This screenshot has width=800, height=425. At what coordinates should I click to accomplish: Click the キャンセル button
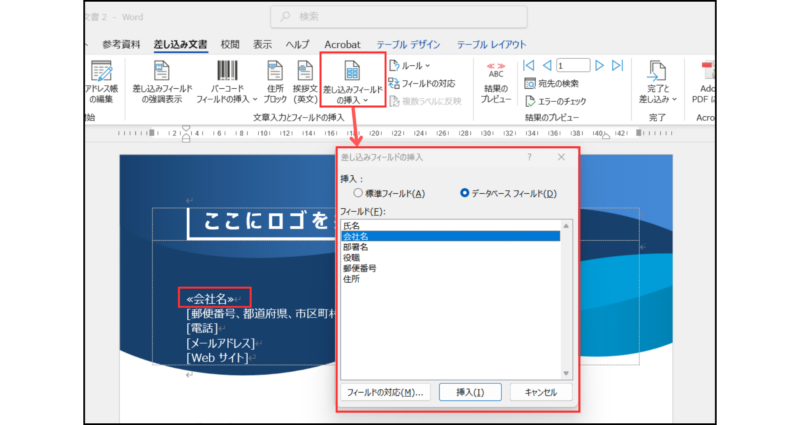540,392
